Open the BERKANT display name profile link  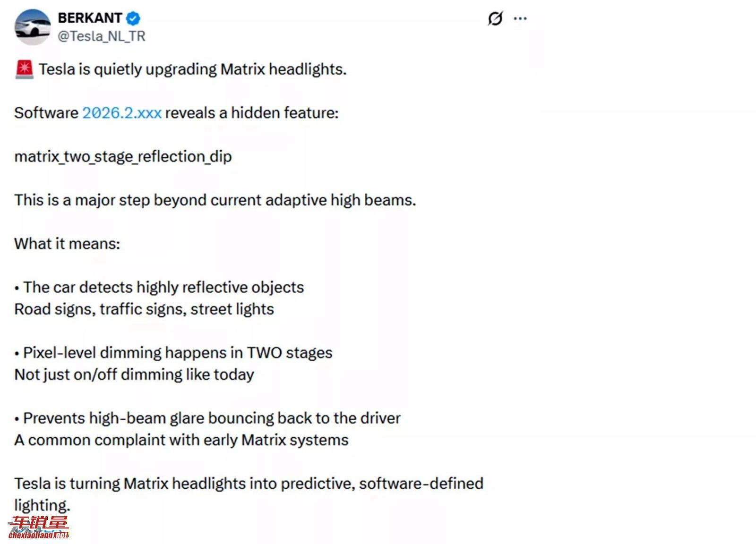[90, 18]
